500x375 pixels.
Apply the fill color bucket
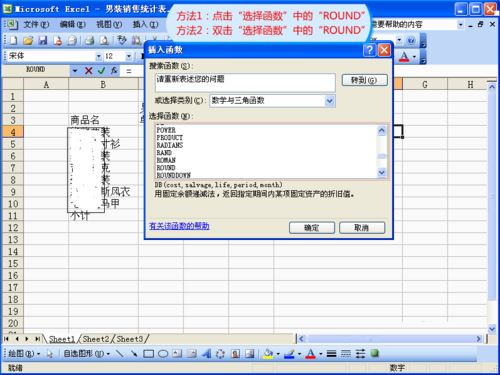[268, 354]
